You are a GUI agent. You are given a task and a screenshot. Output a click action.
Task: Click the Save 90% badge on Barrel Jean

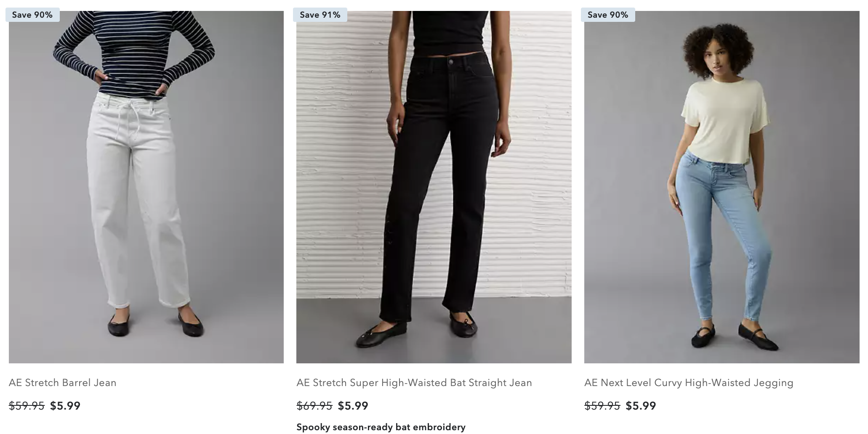[x=32, y=15]
